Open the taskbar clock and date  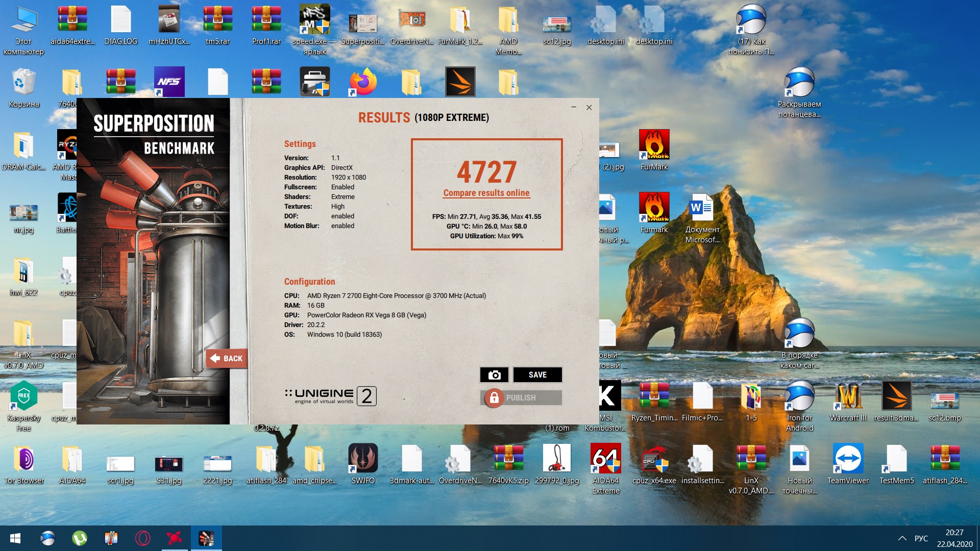coord(954,538)
